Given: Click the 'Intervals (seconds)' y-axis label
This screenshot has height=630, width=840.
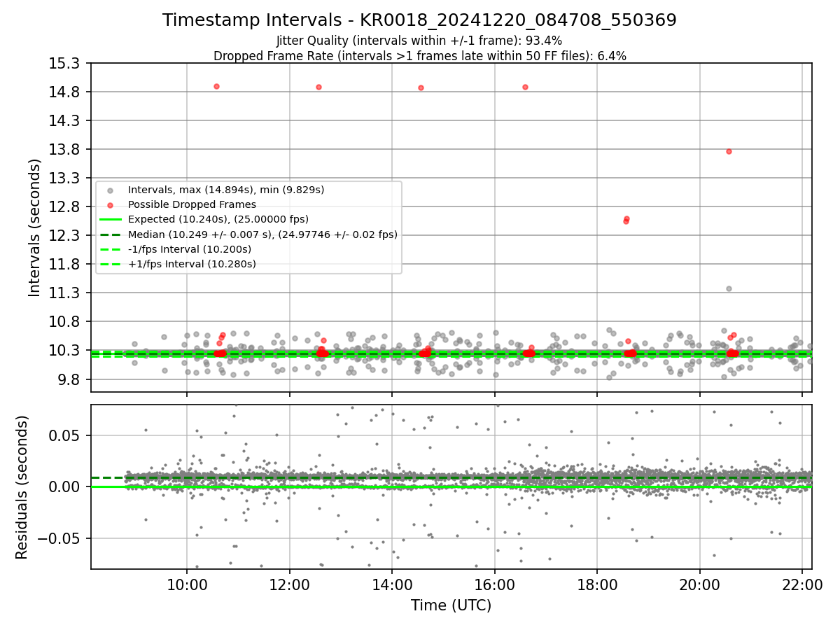Looking at the screenshot, I should point(35,227).
